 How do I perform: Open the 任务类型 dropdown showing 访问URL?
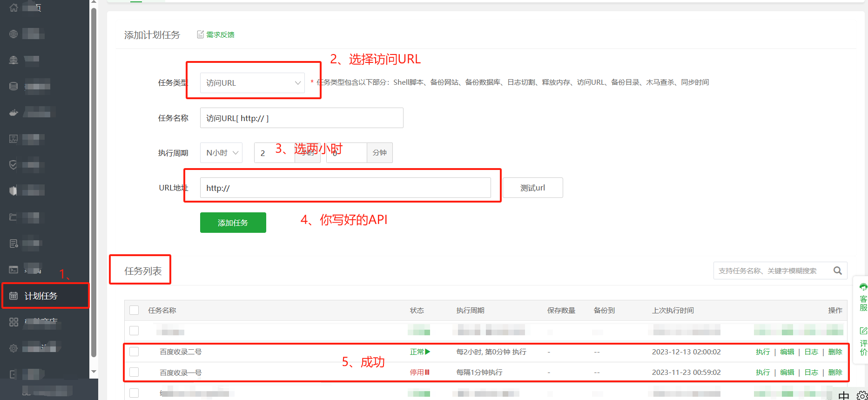pos(252,83)
